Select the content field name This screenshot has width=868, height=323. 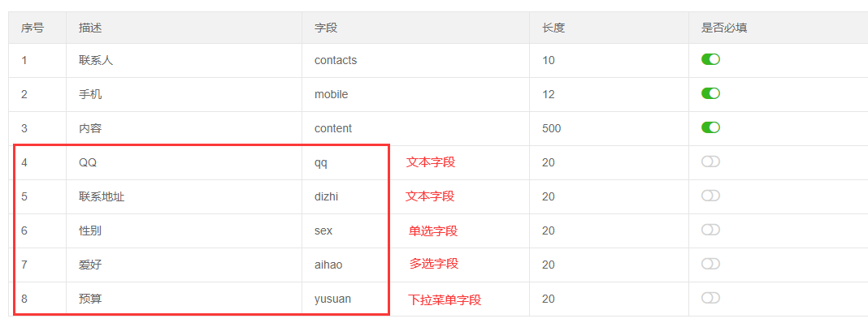pos(332,128)
